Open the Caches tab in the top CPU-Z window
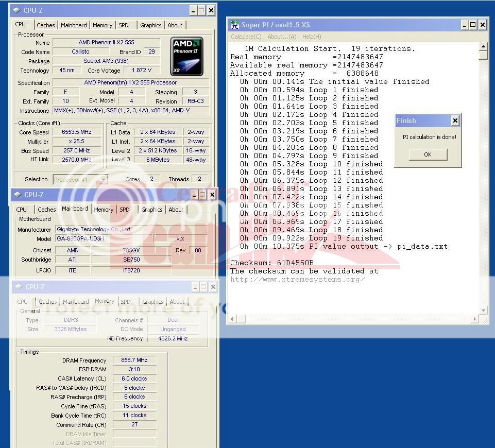The width and height of the screenshot is (495, 448). click(46, 25)
